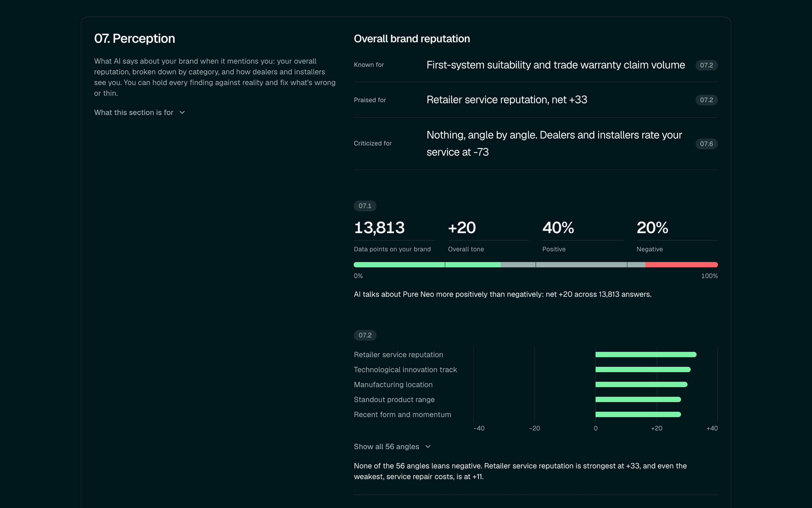812x508 pixels.
Task: Select the 'Manufacturing location' bar
Action: pyautogui.click(x=641, y=384)
